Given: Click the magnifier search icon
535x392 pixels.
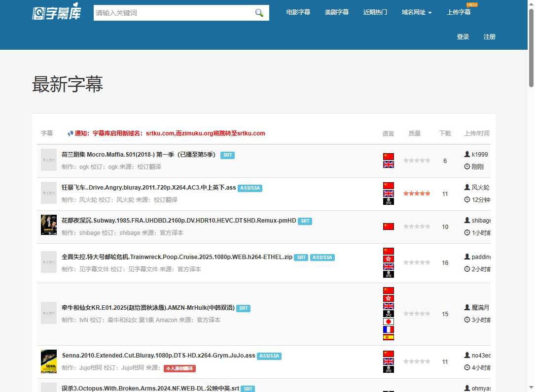Looking at the screenshot, I should tap(259, 13).
